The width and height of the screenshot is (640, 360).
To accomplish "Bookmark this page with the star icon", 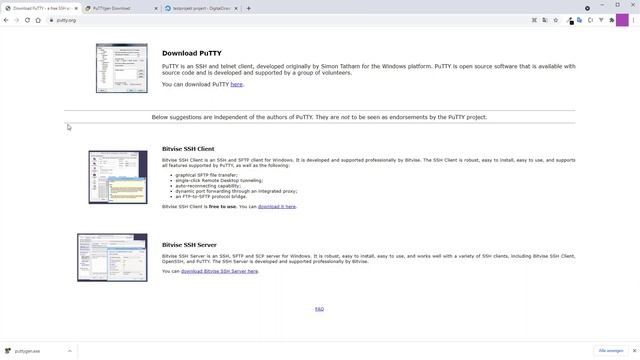I will (556, 20).
